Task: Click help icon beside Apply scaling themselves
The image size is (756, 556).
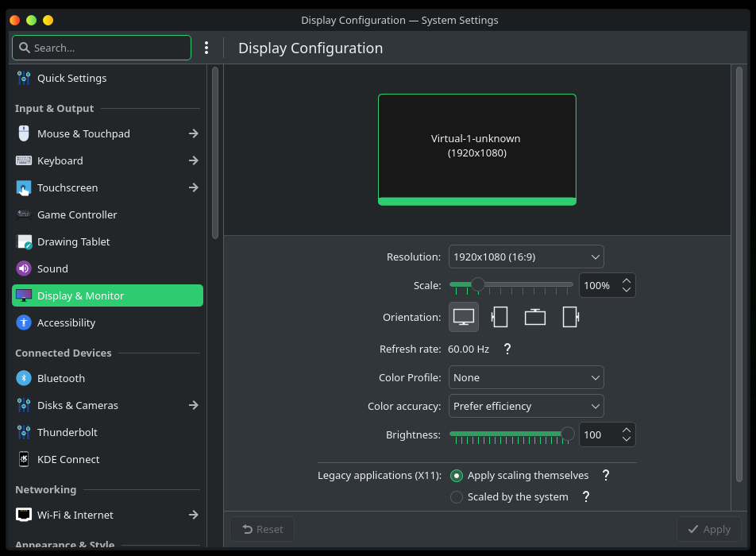Action: pos(606,476)
